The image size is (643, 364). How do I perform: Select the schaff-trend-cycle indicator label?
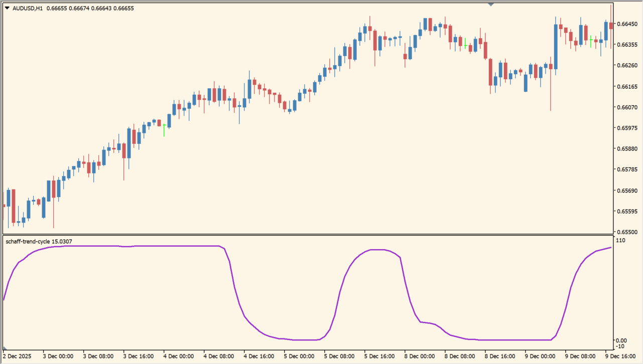click(39, 242)
